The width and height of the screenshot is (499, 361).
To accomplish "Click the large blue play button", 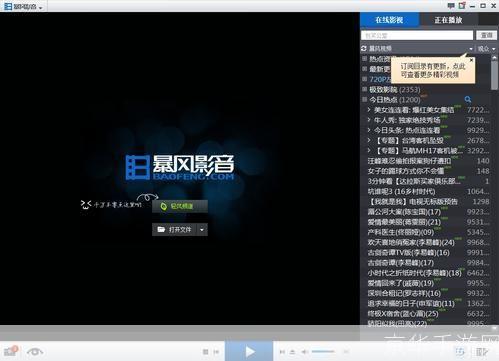I will pyautogui.click(x=249, y=351).
